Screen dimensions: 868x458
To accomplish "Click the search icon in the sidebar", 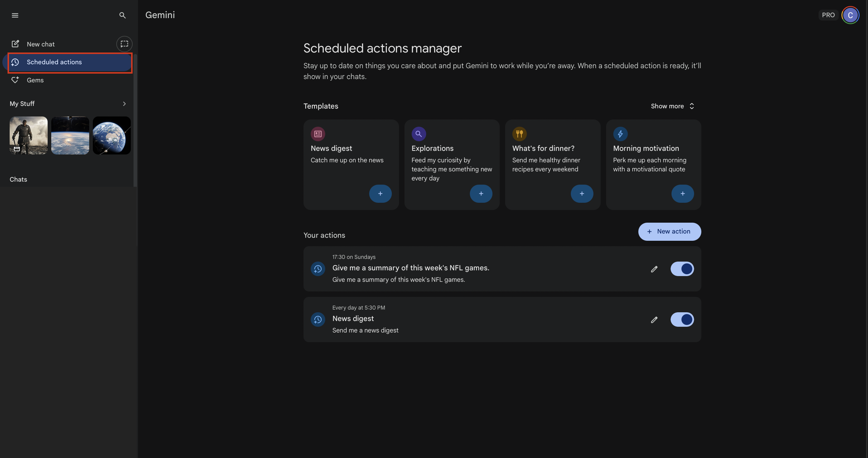I will pos(122,15).
